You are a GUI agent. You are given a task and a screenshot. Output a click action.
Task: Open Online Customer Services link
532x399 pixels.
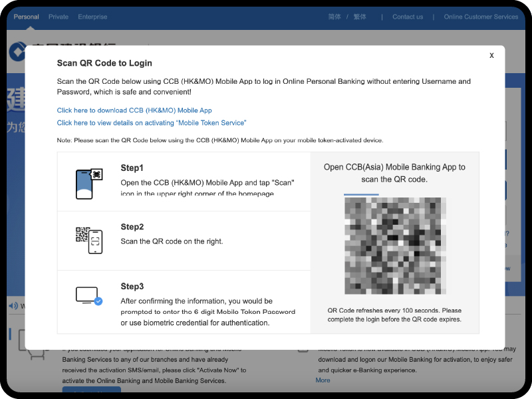pyautogui.click(x=481, y=17)
